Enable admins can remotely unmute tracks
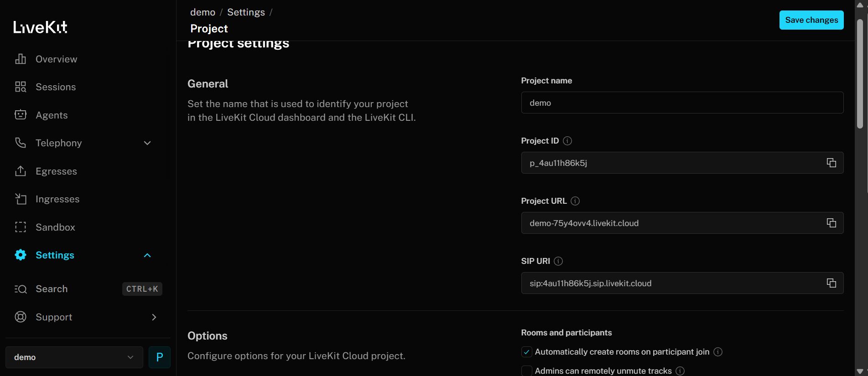Screen dimensions: 868x376 coord(526,371)
